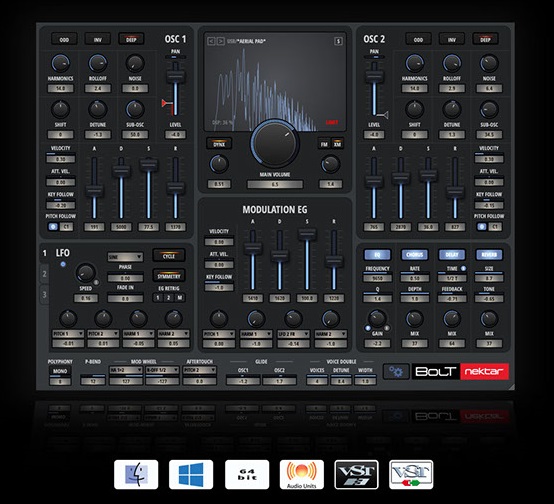Click EG Retrig button M
The height and width of the screenshot is (504, 554).
[x=179, y=298]
